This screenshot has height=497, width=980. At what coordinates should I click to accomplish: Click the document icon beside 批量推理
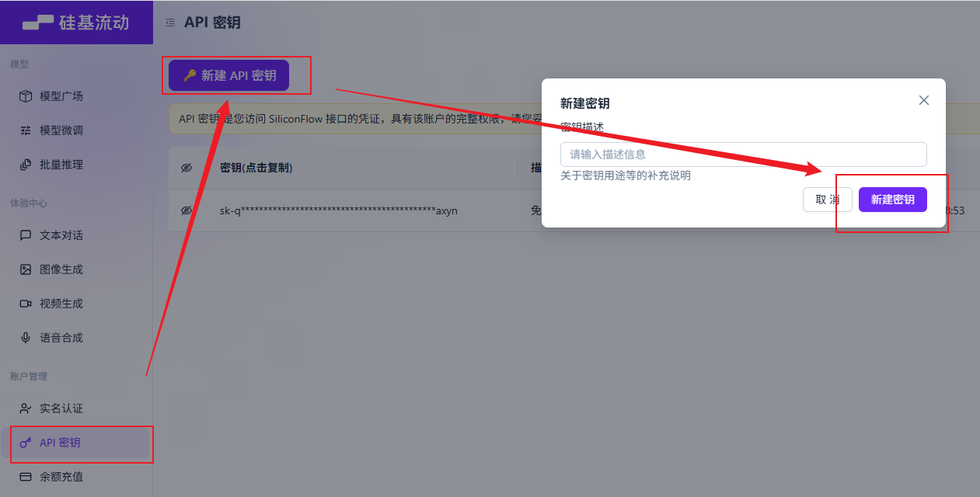point(26,165)
